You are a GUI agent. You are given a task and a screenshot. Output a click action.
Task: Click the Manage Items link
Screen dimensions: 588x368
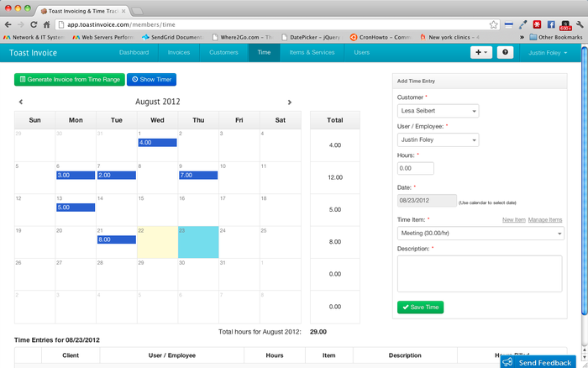(x=545, y=219)
